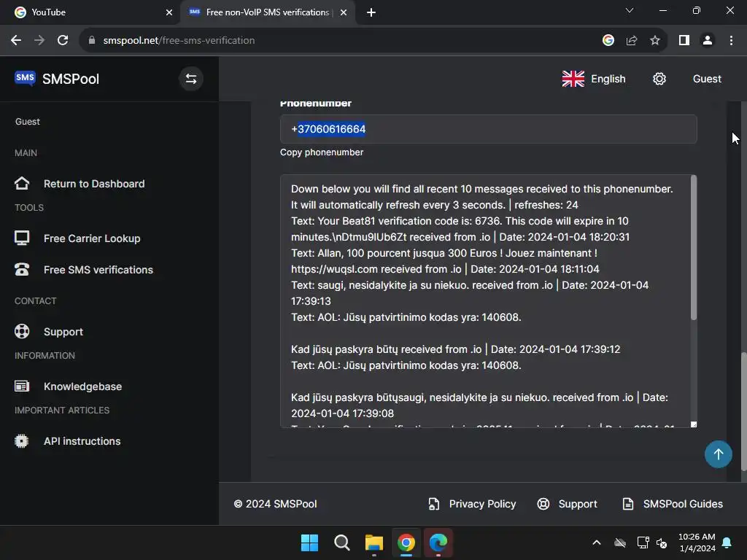Open the English language selector
This screenshot has height=560, width=747.
594,79
